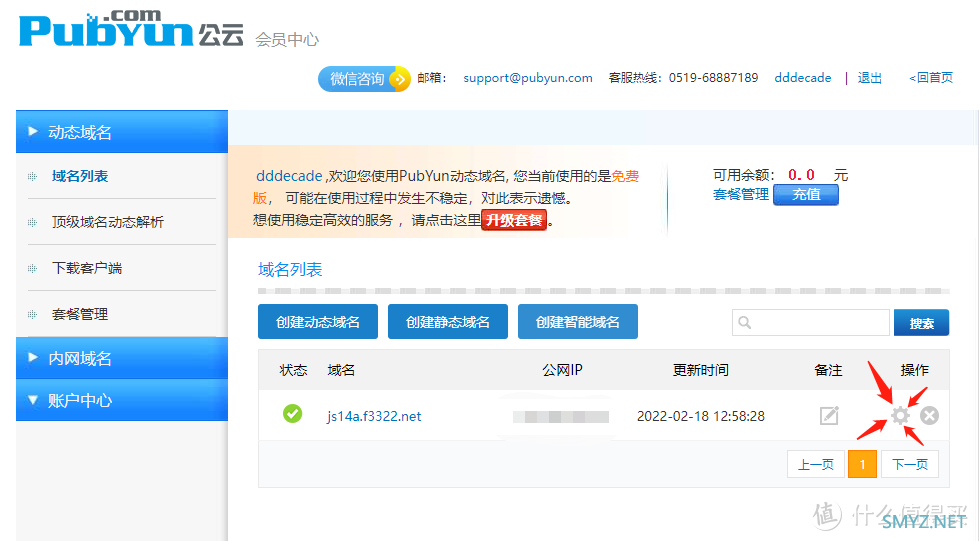Click the red 0.0 balance amount

coord(801,175)
